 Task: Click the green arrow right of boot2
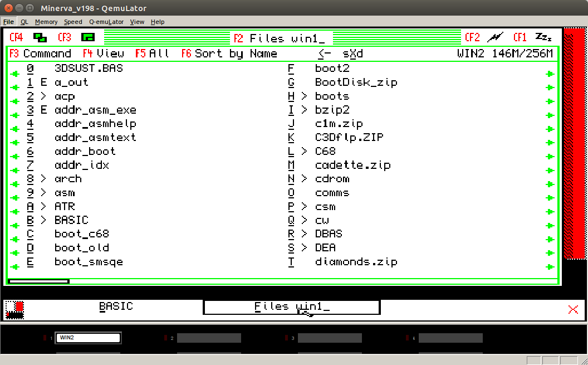click(x=550, y=74)
